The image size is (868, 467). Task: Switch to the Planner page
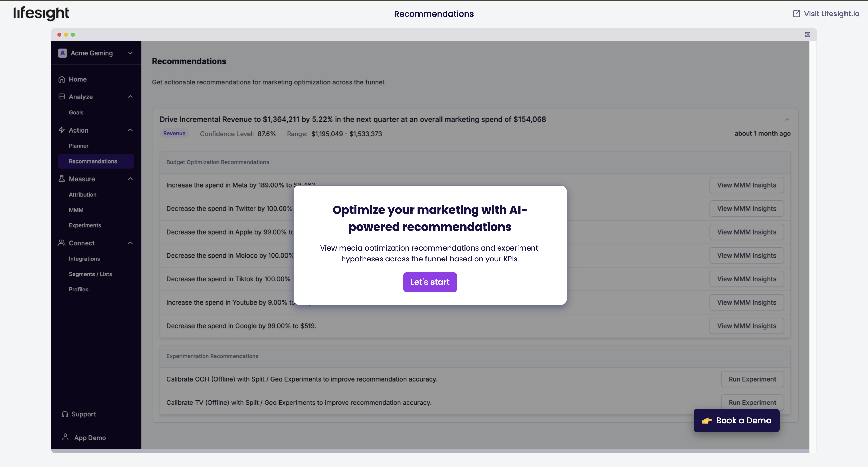tap(79, 146)
